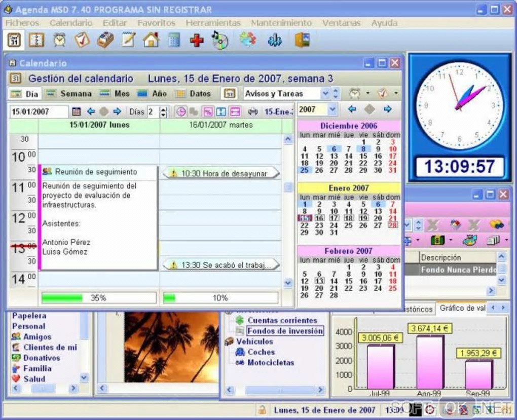Open the Ficheros menu
The width and height of the screenshot is (517, 420).
pyautogui.click(x=22, y=23)
